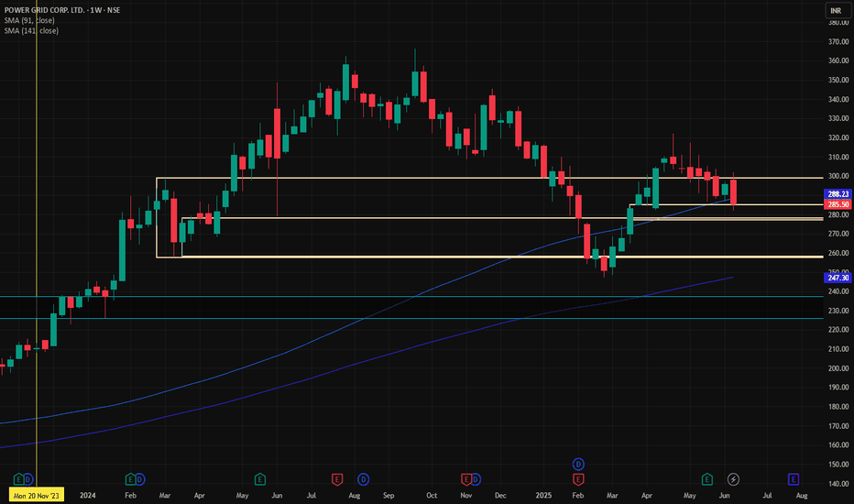Click the 170.00 price axis label

(838, 426)
